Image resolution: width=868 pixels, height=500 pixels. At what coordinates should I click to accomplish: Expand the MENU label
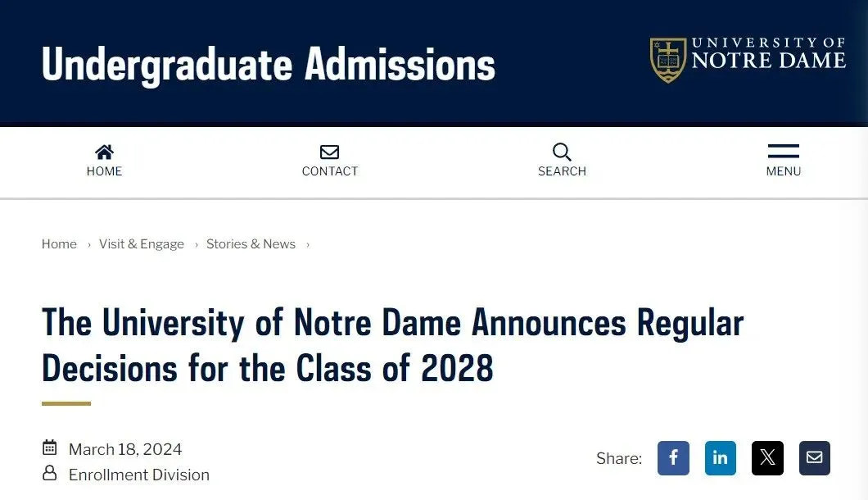point(784,171)
